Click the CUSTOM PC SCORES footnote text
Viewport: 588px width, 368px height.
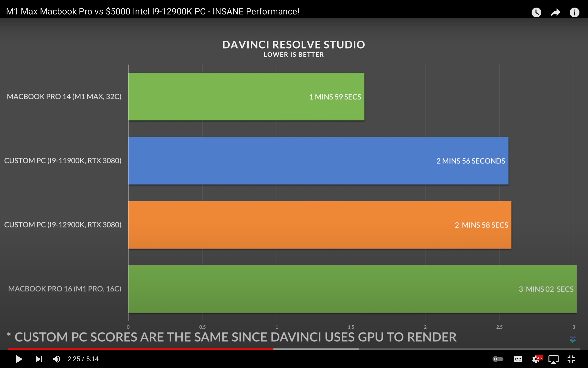(x=231, y=337)
